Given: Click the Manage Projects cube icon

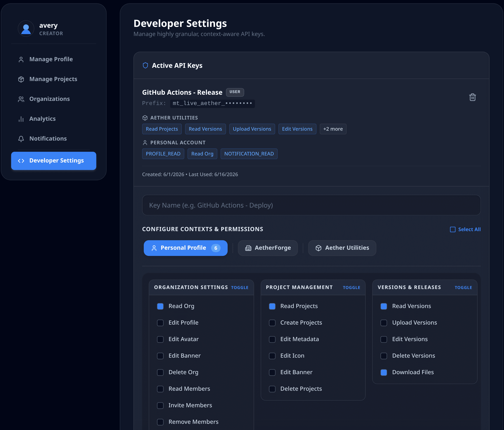Looking at the screenshot, I should pos(21,79).
